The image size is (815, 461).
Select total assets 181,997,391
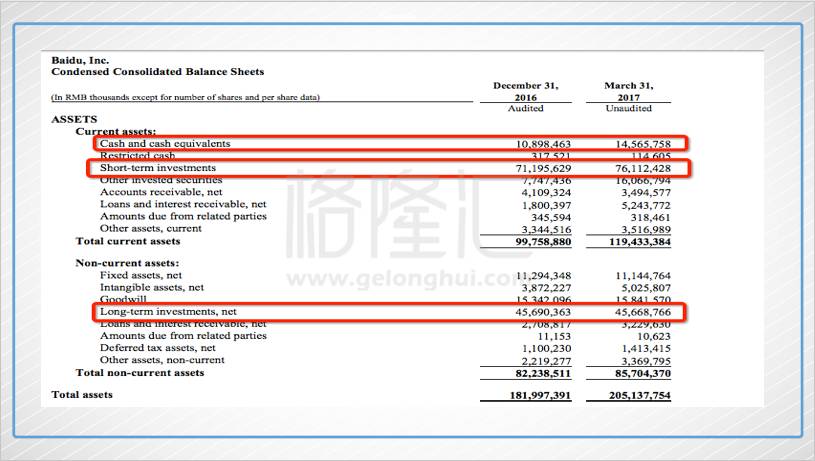pyautogui.click(x=540, y=396)
